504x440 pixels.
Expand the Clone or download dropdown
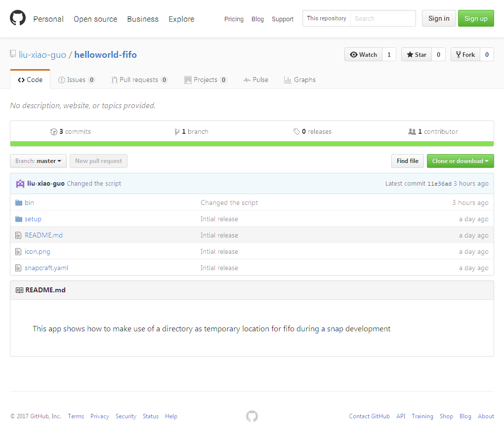tap(461, 161)
